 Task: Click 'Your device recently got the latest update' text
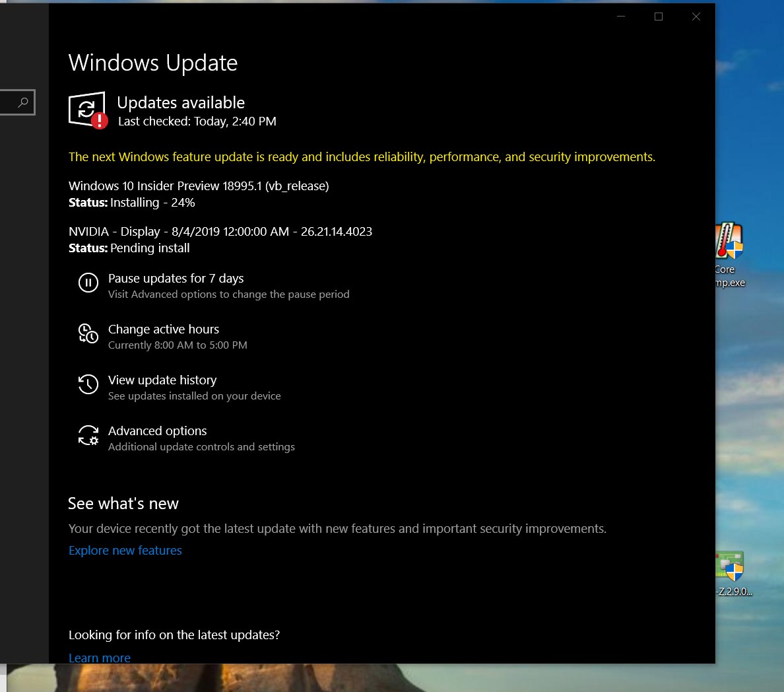pos(337,528)
